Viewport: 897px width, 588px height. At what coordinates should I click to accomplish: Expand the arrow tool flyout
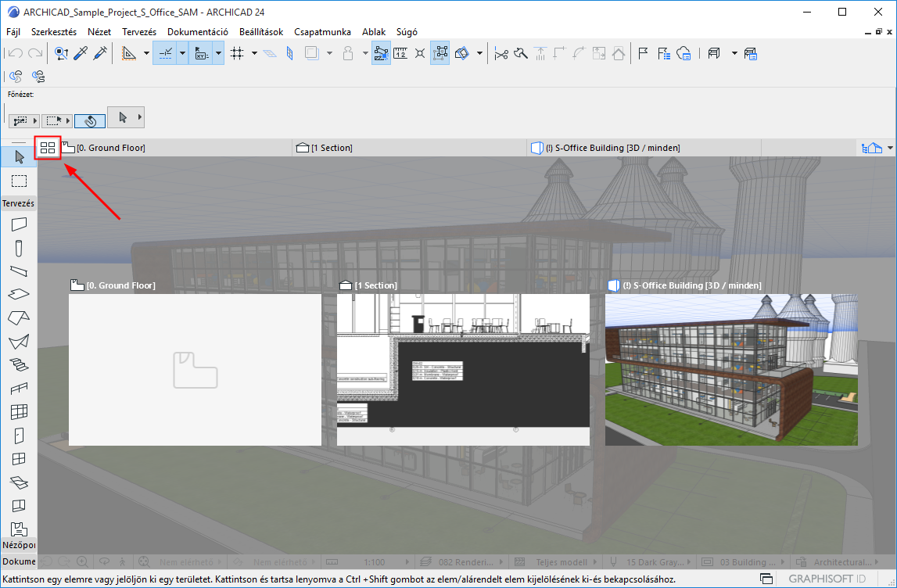[x=139, y=117]
